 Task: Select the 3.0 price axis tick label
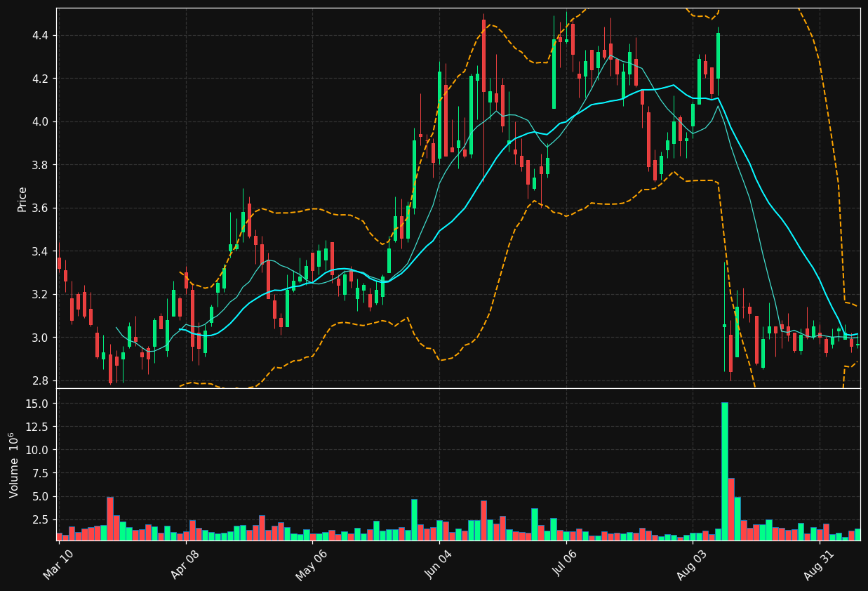(42, 338)
